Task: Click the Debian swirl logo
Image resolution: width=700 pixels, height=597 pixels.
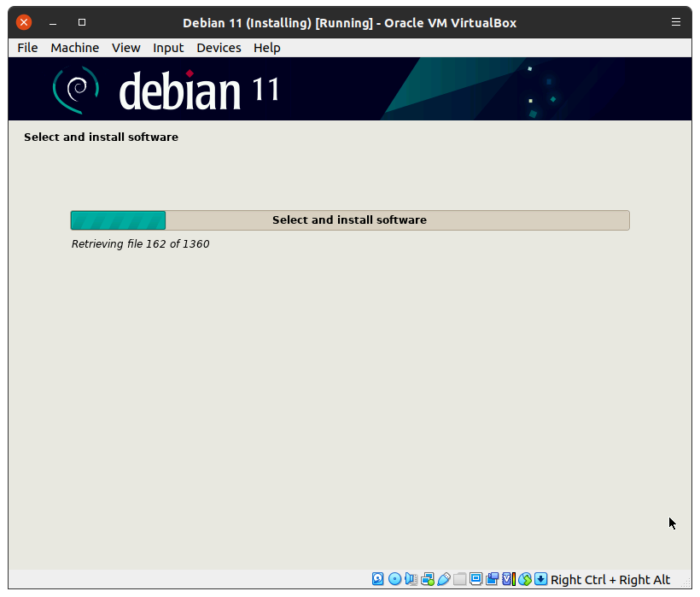Action: (76, 90)
